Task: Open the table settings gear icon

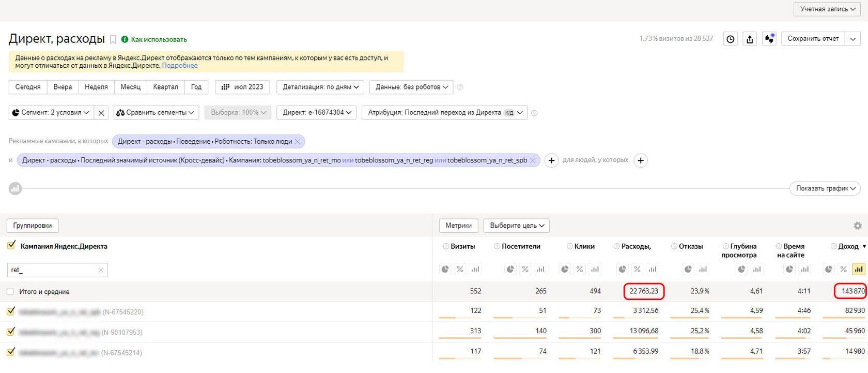Action: (x=858, y=226)
